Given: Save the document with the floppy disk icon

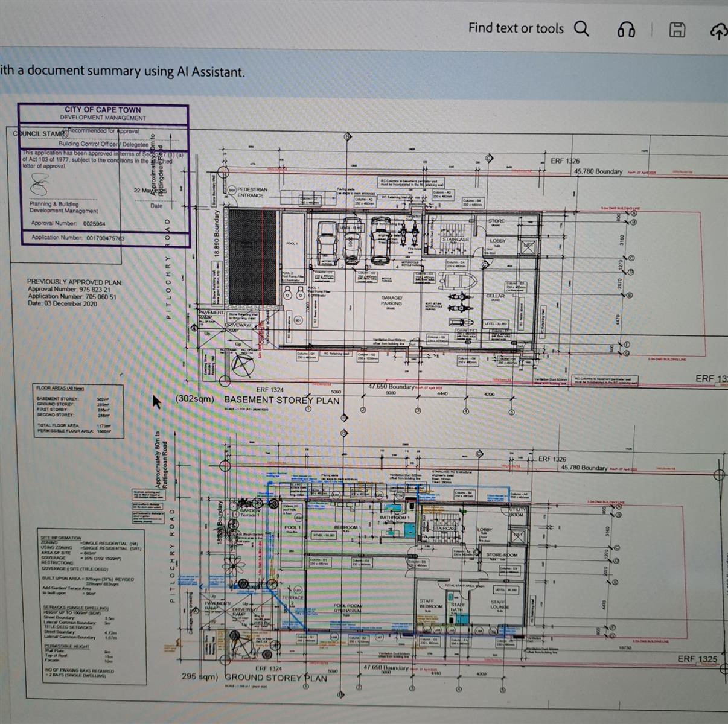Looking at the screenshot, I should click(677, 29).
